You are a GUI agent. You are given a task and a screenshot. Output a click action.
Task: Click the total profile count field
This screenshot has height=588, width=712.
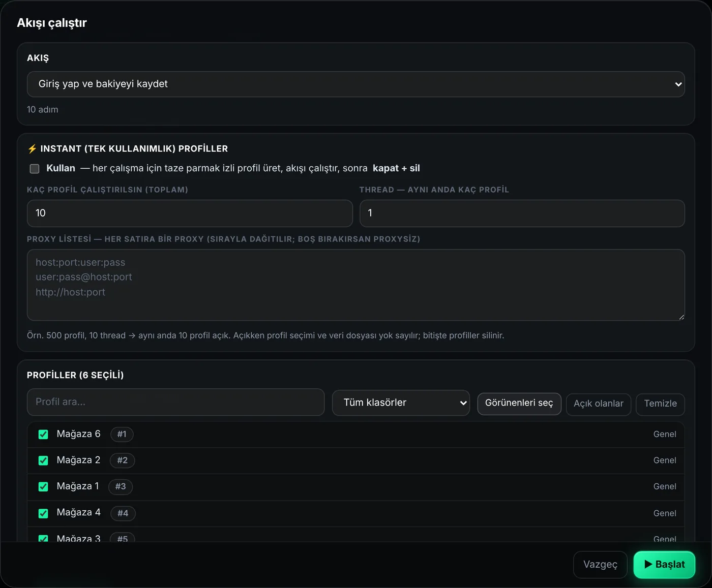190,213
